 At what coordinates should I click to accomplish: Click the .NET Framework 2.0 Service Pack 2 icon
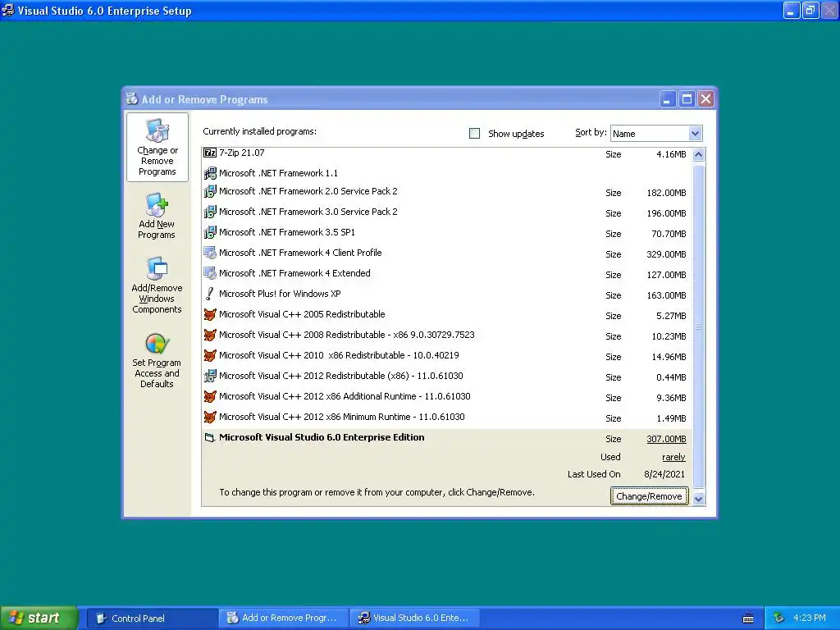pyautogui.click(x=210, y=191)
